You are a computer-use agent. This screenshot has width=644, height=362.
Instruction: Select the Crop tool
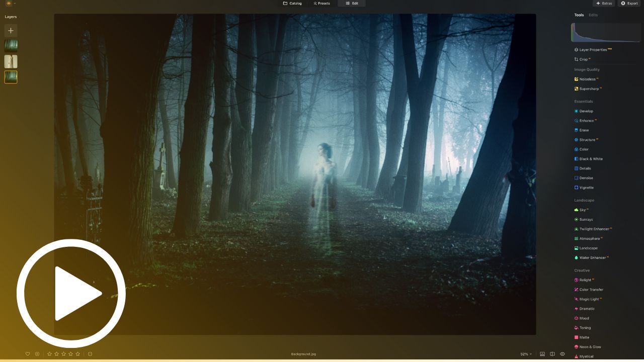[x=583, y=59]
